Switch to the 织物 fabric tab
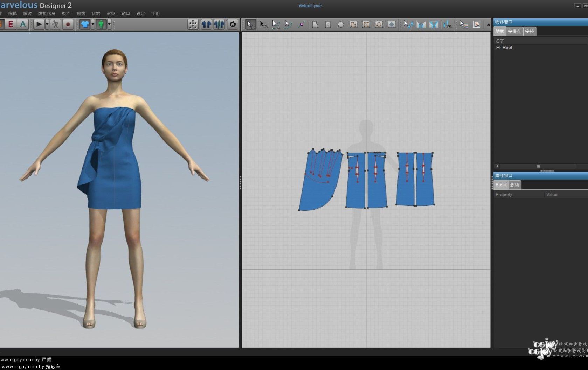This screenshot has height=370, width=588. (514, 185)
